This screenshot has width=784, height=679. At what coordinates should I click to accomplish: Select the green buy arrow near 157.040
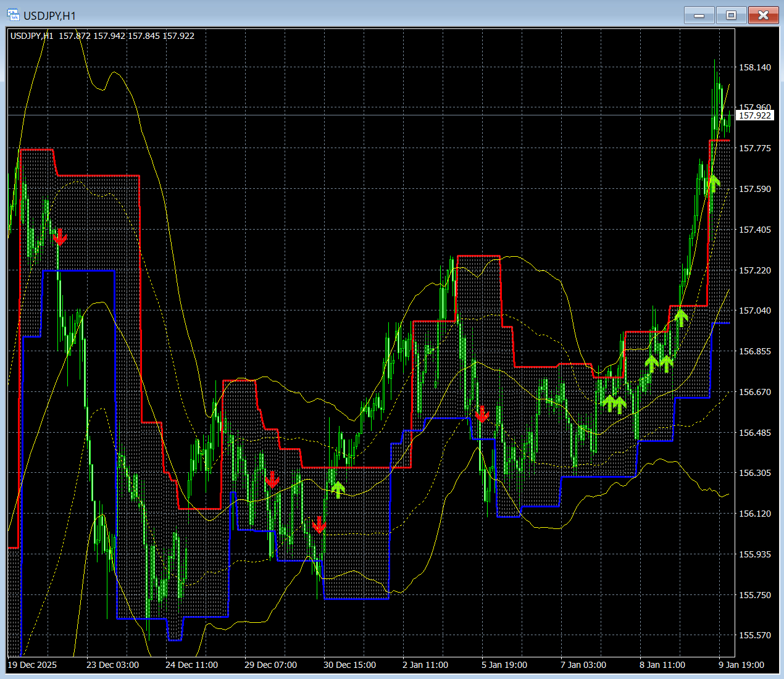click(x=681, y=318)
